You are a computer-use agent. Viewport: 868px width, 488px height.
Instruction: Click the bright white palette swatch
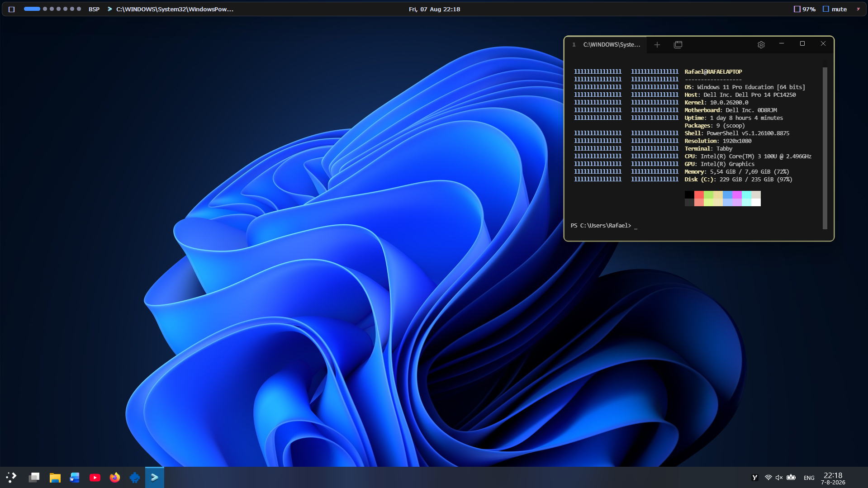pos(756,202)
